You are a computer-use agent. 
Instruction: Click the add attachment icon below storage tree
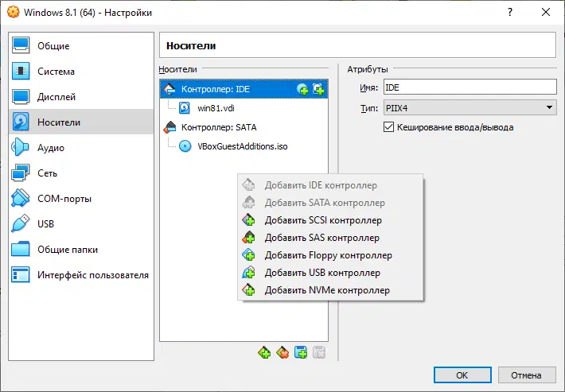coord(301,352)
